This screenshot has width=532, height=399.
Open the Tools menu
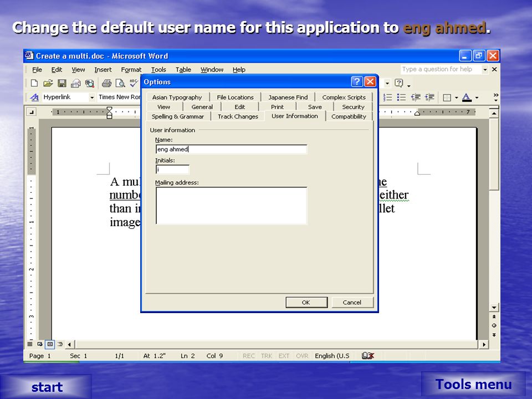[x=158, y=70]
